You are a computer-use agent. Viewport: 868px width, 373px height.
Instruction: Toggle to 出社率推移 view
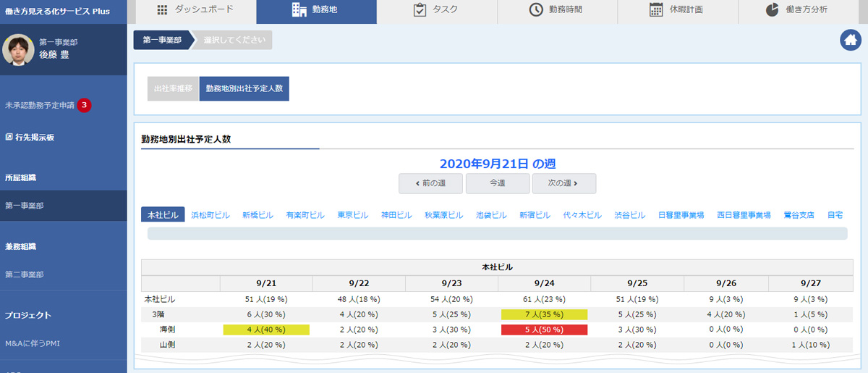tap(173, 88)
